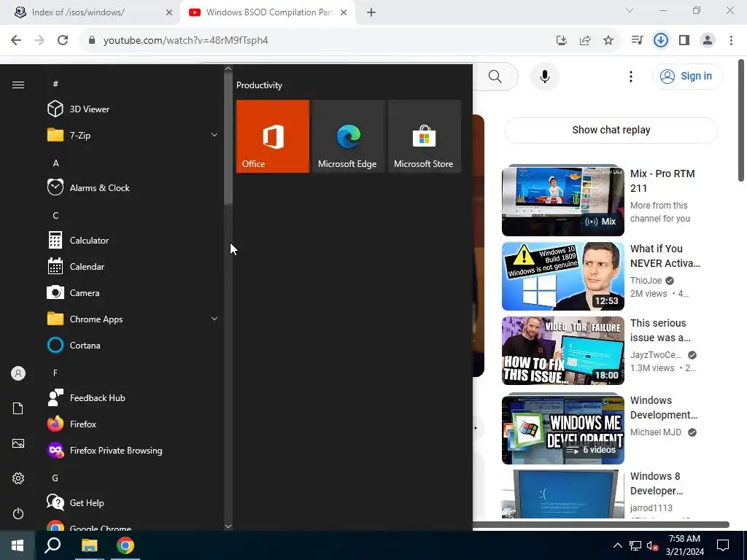
Task: Open the Microsoft Edge tile
Action: (x=348, y=136)
